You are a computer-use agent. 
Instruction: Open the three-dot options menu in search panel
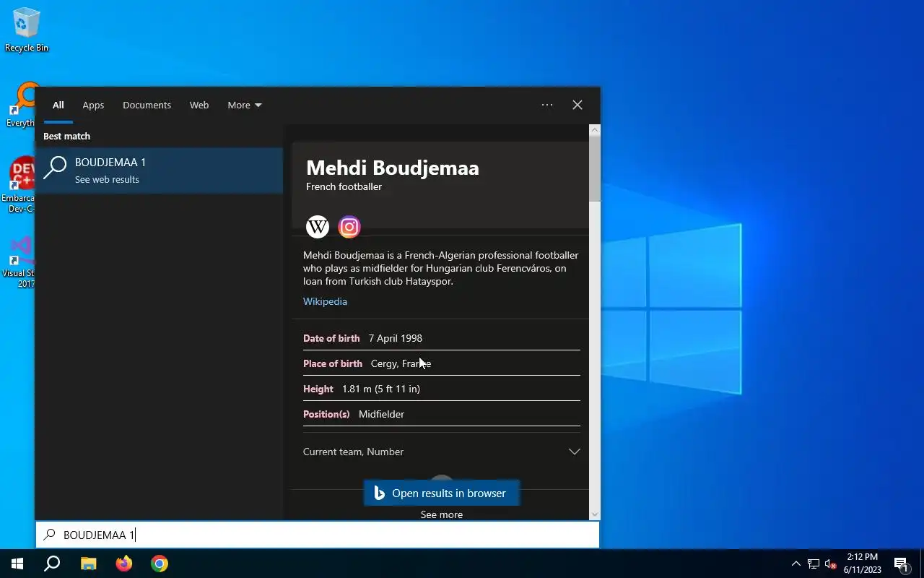point(547,105)
